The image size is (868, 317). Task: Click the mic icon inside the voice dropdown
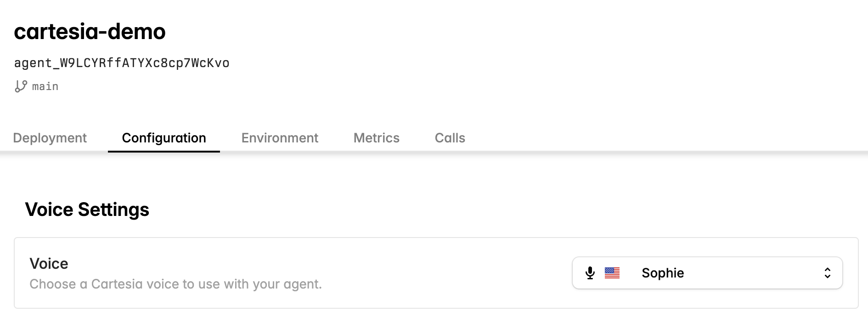[590, 273]
